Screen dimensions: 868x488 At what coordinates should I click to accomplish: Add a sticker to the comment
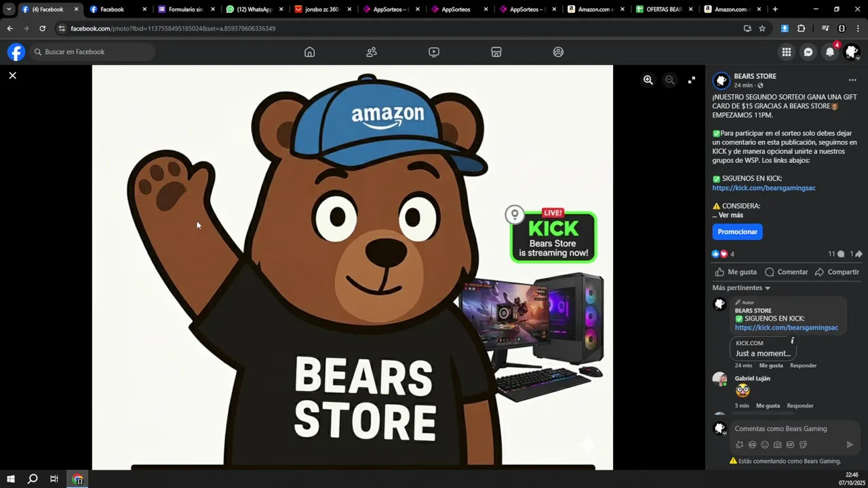(x=803, y=445)
